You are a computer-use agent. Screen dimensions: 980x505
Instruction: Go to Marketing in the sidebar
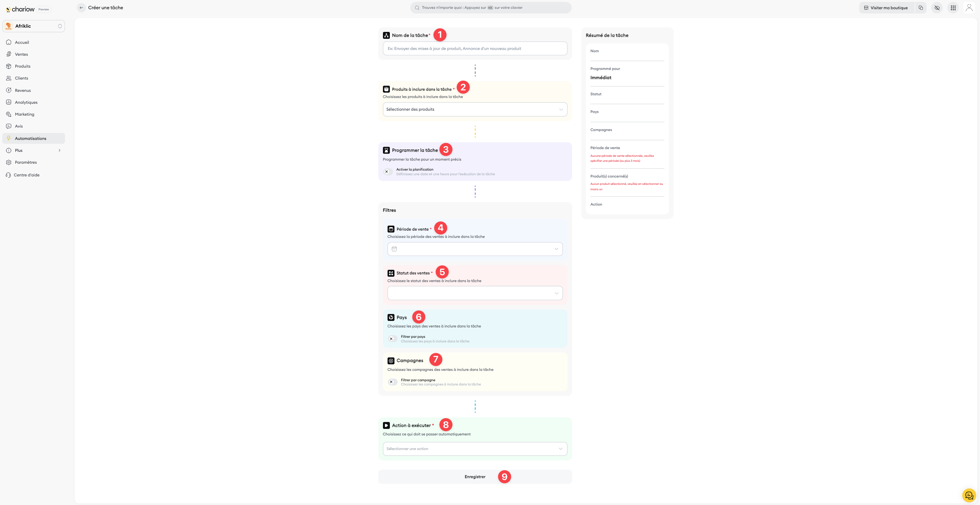click(x=25, y=114)
